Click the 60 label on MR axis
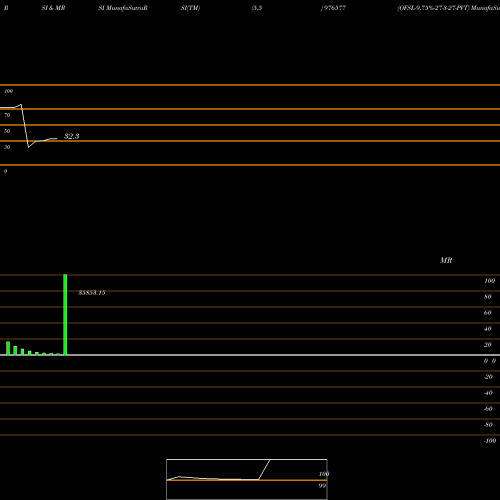This screenshot has height=500, width=500. [x=488, y=313]
